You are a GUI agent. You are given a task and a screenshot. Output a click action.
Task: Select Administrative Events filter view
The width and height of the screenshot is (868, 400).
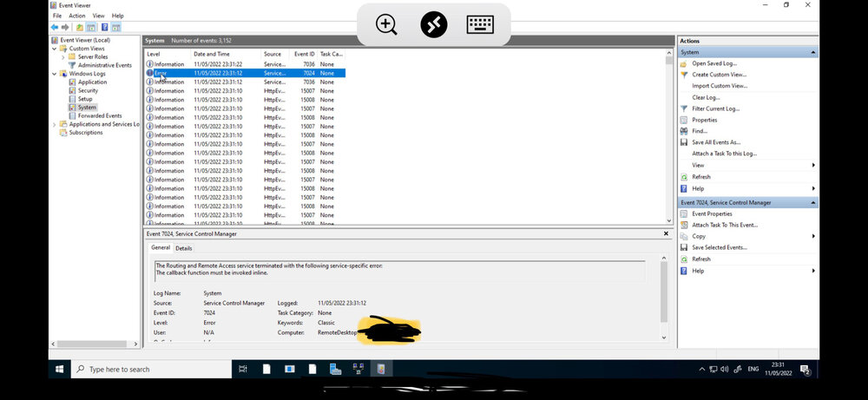105,65
